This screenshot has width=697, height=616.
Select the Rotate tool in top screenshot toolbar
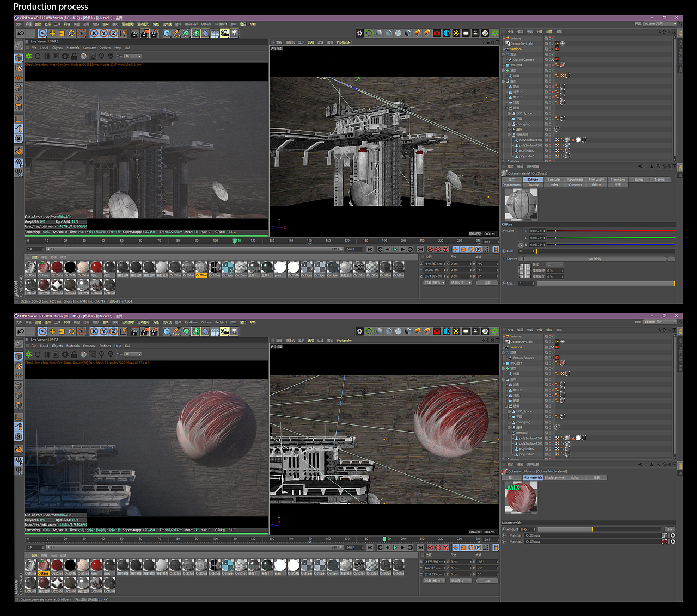(71, 33)
